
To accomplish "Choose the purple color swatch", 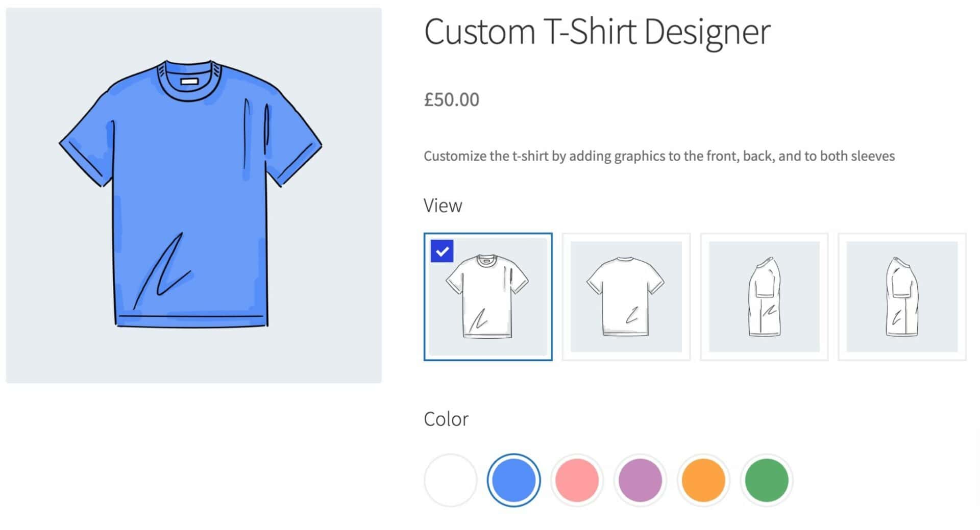I will 640,480.
